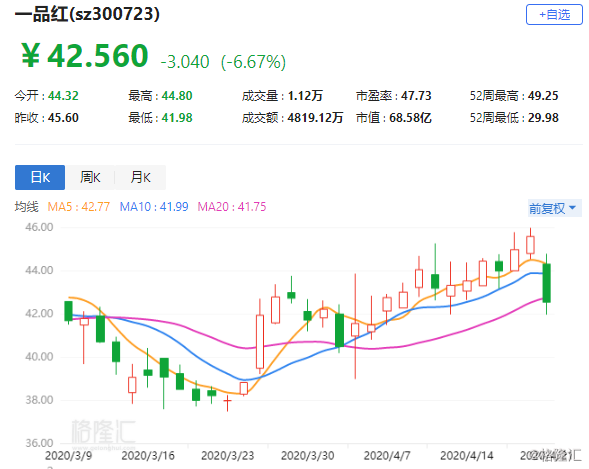The height and width of the screenshot is (469, 589).
Task: Click the 46.00 price axis label
Action: pyautogui.click(x=39, y=227)
